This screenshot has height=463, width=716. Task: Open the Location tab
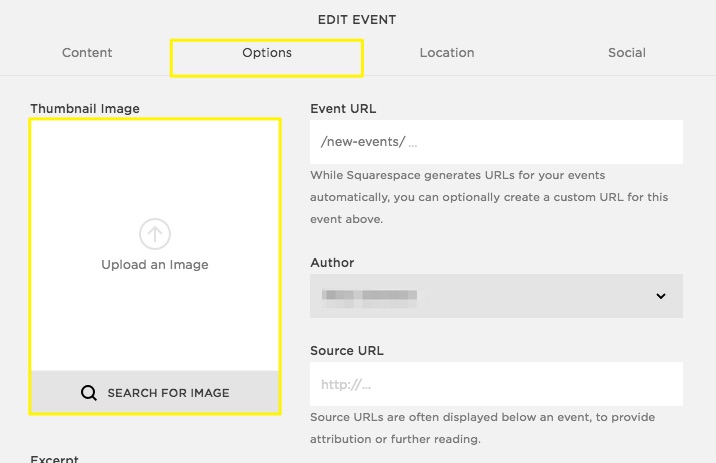[x=447, y=53]
